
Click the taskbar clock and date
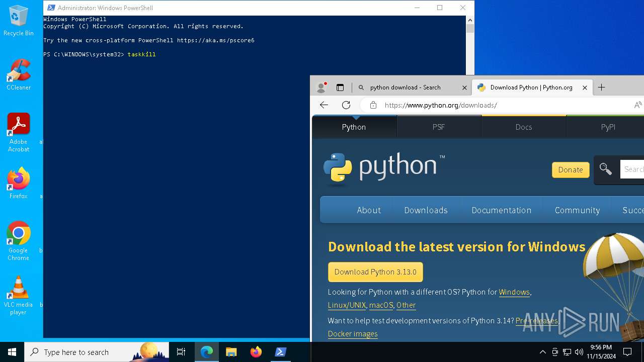click(601, 352)
